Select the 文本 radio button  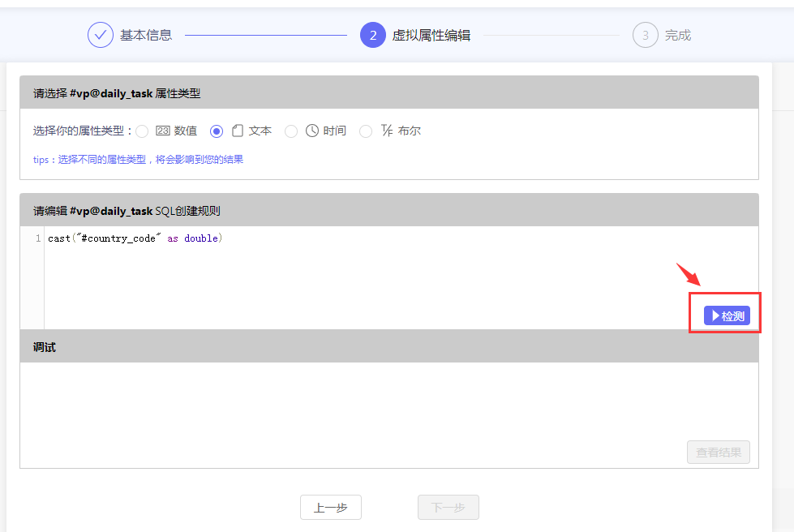pyautogui.click(x=217, y=131)
